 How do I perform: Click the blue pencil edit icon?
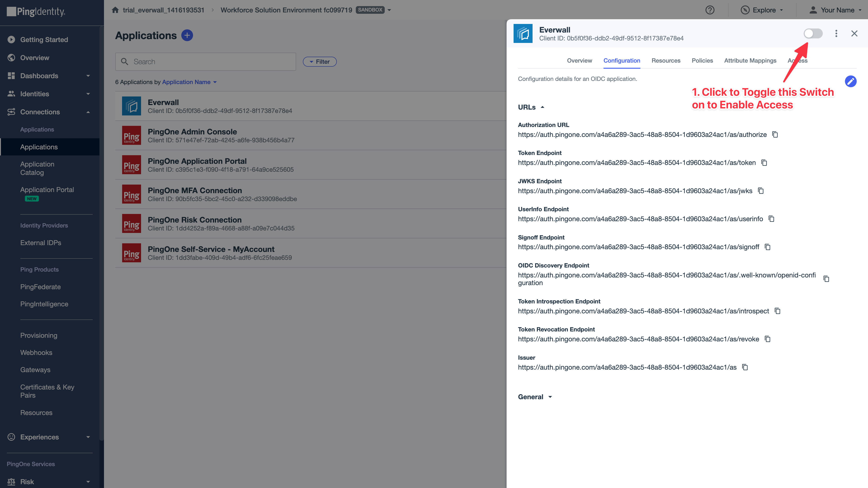click(x=850, y=81)
